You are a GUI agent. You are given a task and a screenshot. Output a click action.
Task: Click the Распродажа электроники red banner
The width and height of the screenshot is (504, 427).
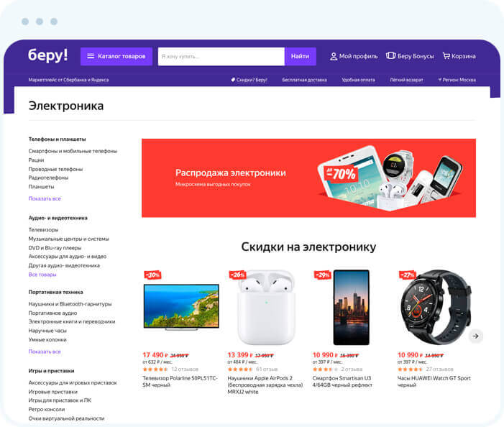(308, 178)
